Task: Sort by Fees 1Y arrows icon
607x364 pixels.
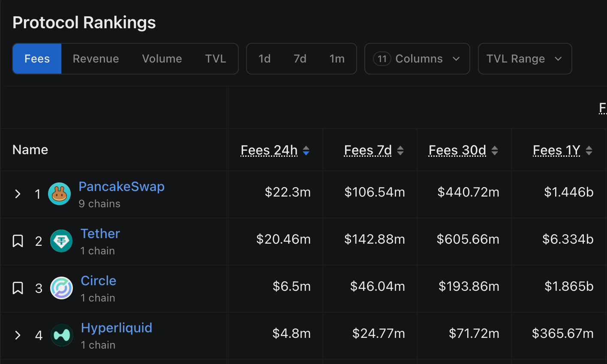Action: [589, 150]
